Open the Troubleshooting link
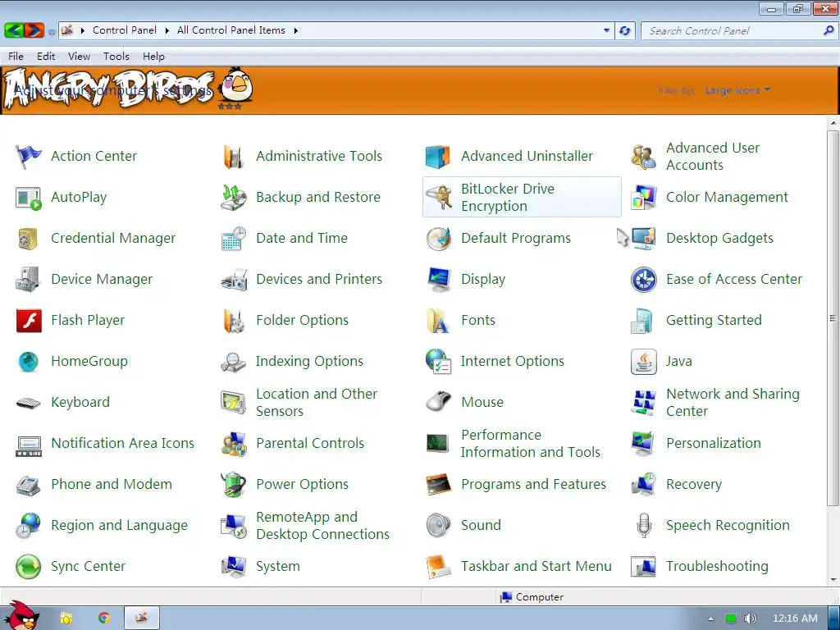 [717, 566]
